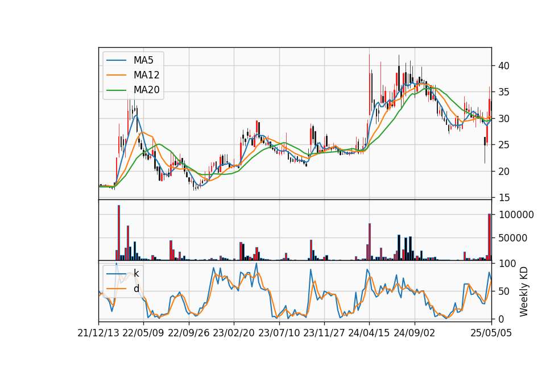
Task: Click the price axis value 25
Action: pos(504,145)
